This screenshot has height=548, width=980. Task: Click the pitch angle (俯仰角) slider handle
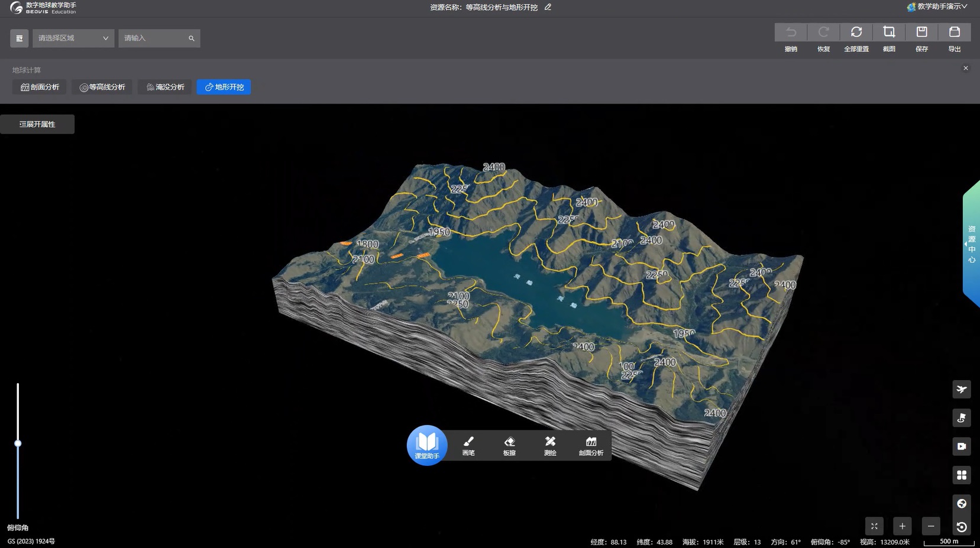point(18,443)
